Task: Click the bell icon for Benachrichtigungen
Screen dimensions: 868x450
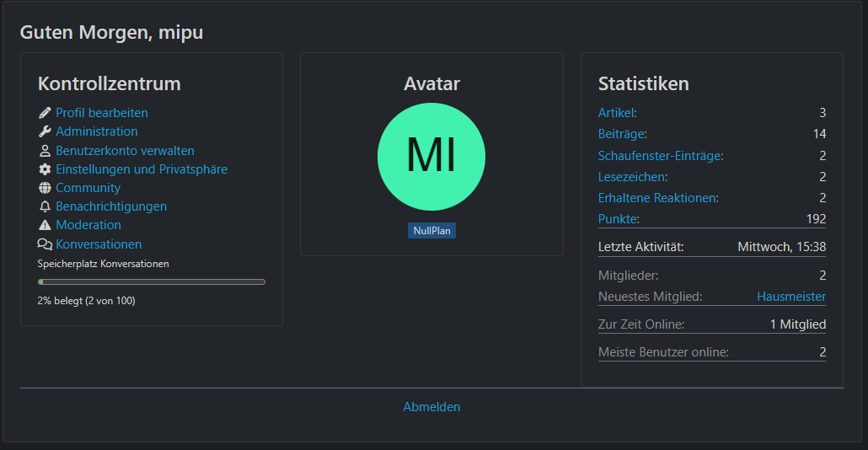Action: coord(45,206)
